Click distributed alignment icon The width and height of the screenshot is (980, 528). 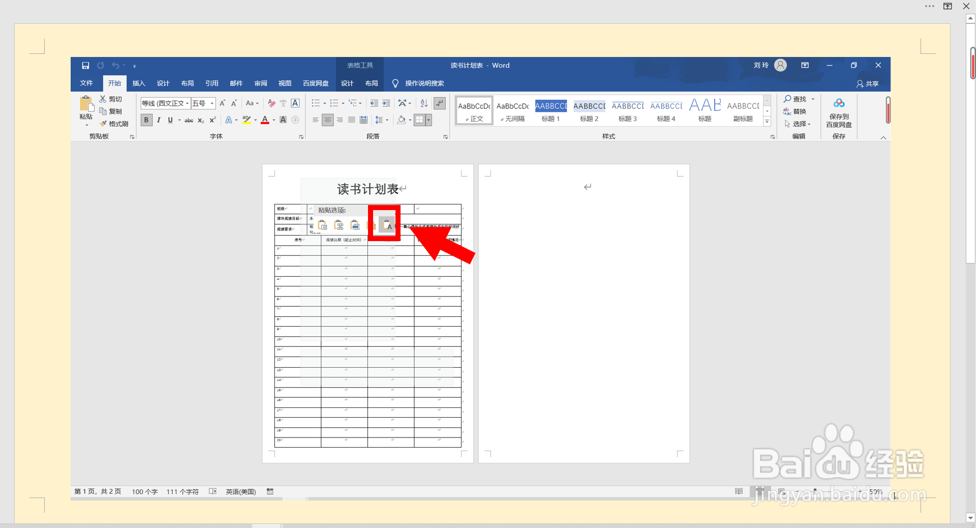[363, 120]
